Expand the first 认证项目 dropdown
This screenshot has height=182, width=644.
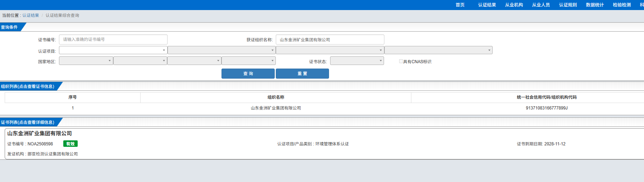click(113, 50)
